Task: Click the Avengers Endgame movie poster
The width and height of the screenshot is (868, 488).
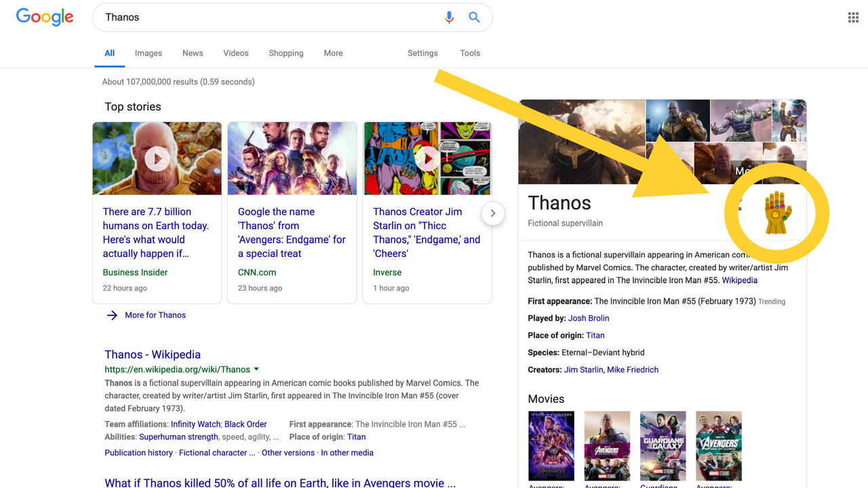Action: 551,445
